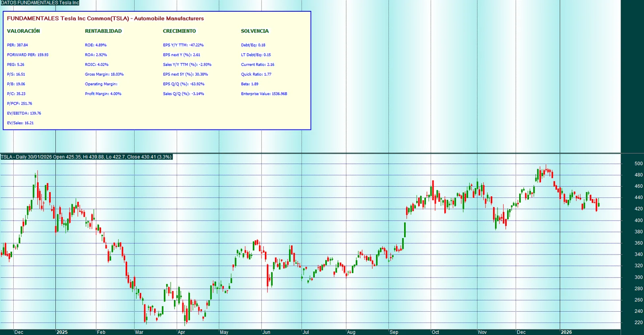This screenshot has height=335, width=644.
Task: Click the 480 price axis label
Action: coord(638,175)
